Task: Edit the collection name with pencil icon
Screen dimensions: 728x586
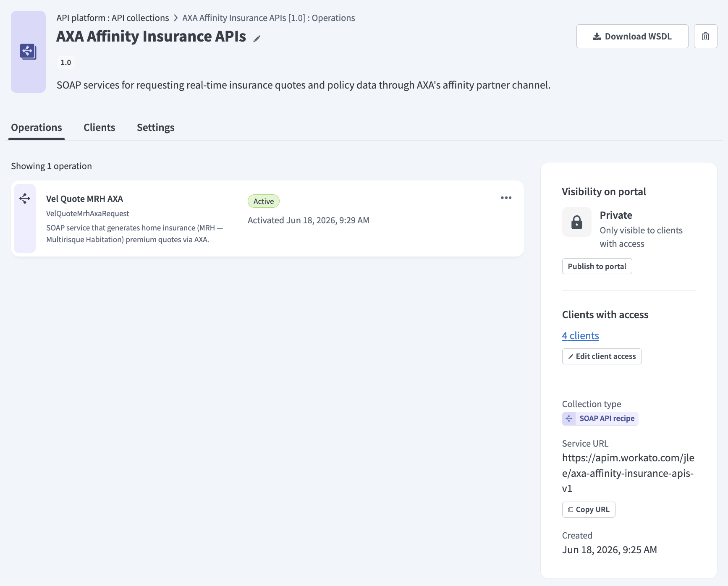Action: pyautogui.click(x=257, y=39)
